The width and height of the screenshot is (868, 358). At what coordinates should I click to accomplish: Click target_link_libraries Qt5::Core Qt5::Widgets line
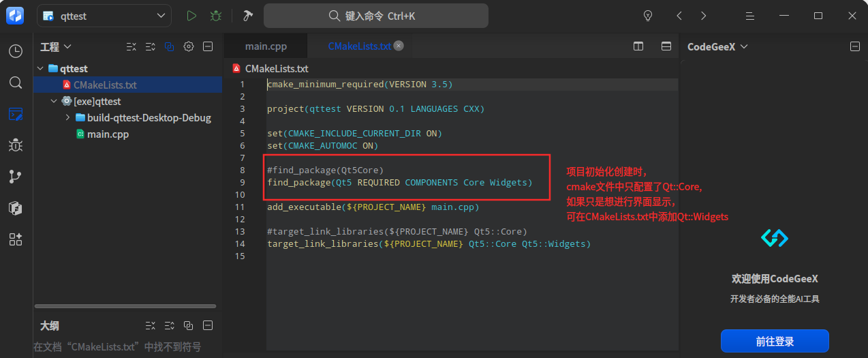(x=429, y=243)
